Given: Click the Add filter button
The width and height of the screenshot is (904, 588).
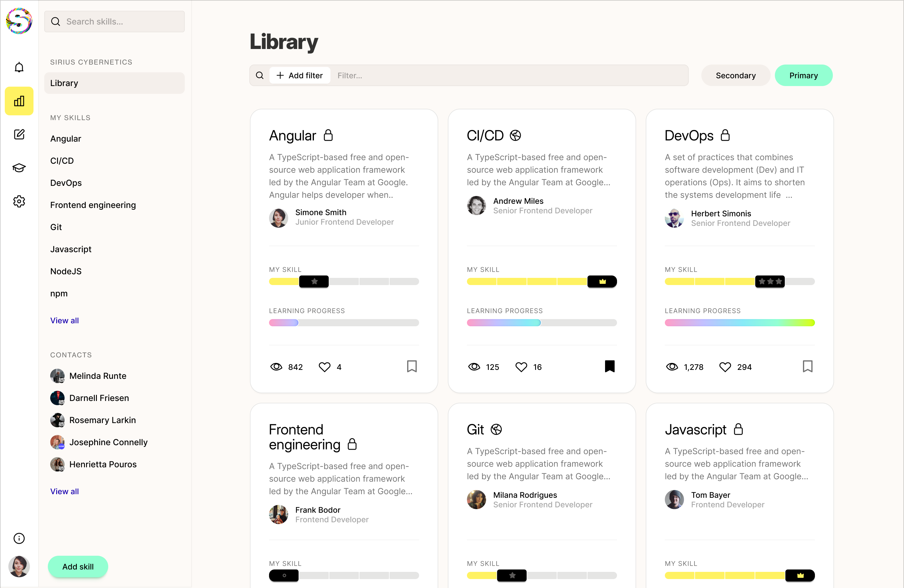Looking at the screenshot, I should 300,76.
